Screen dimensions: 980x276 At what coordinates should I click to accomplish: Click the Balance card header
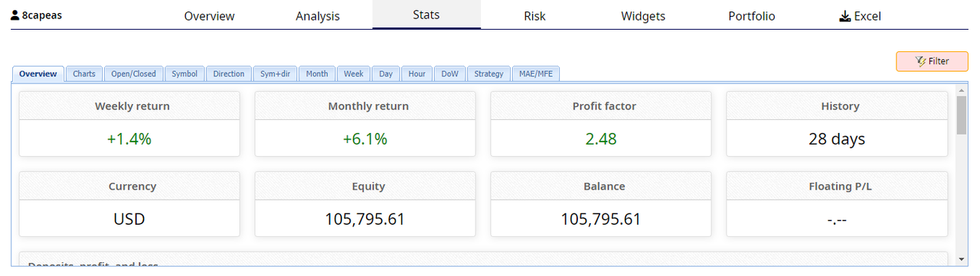click(x=601, y=186)
